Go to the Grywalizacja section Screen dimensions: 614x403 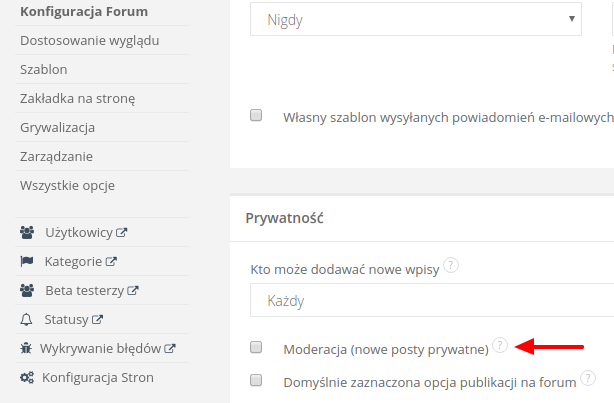58,128
